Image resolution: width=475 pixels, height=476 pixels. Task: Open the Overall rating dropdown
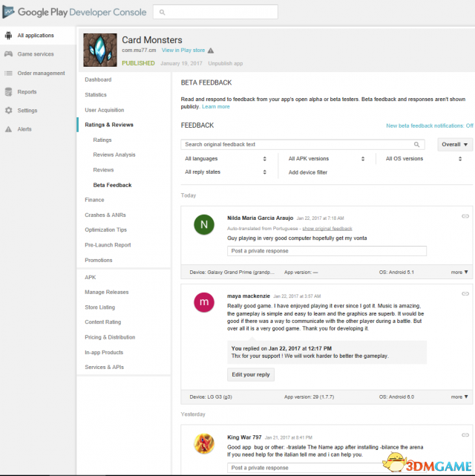point(454,145)
